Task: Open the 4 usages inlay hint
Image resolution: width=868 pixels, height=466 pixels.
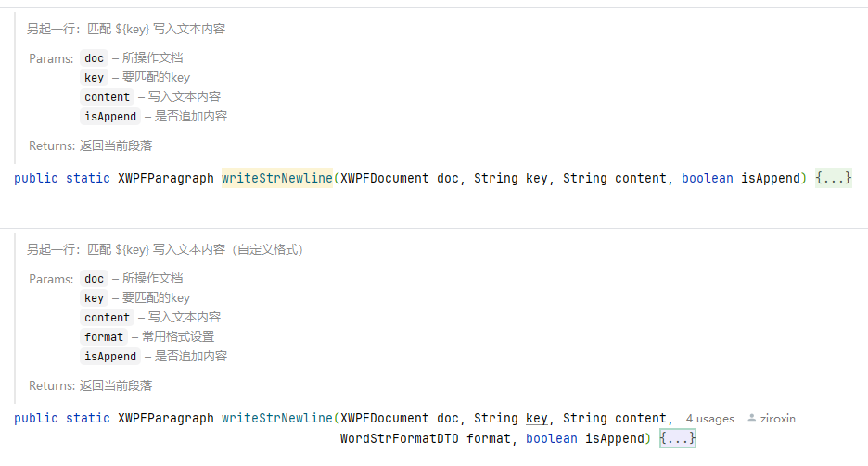Action: tap(709, 419)
